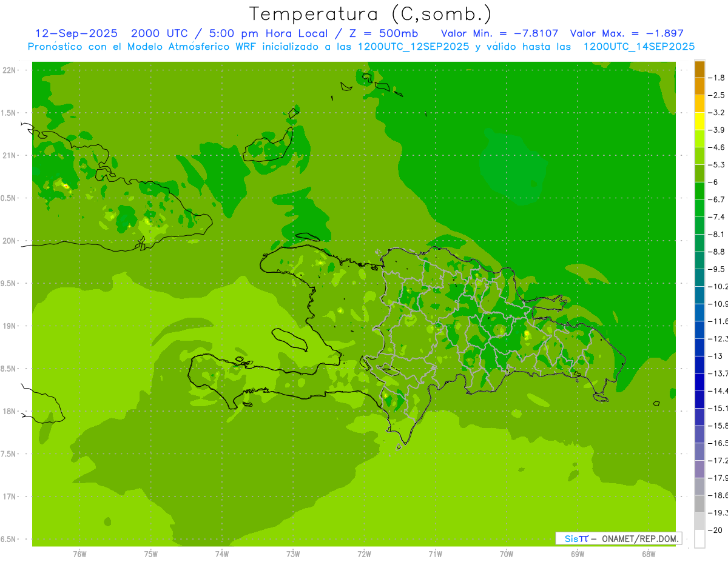Click the "-10.2" colorbar label
The height and width of the screenshot is (562, 728).
pyautogui.click(x=718, y=286)
